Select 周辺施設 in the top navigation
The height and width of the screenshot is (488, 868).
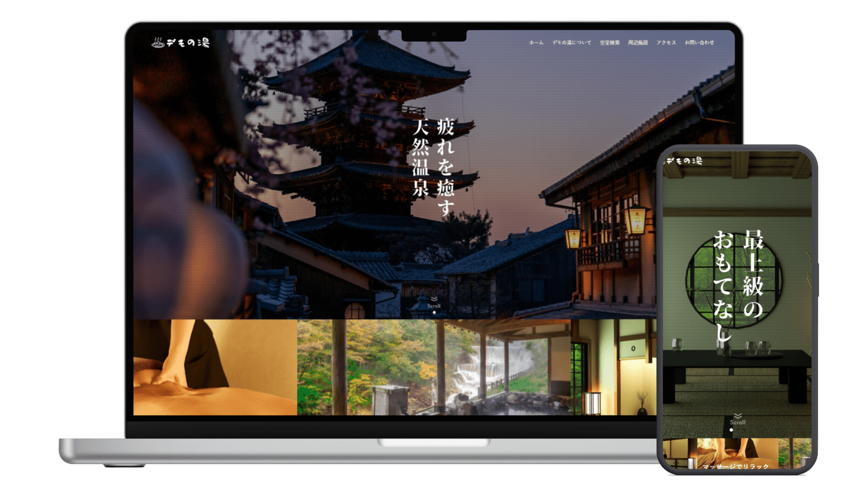point(637,43)
